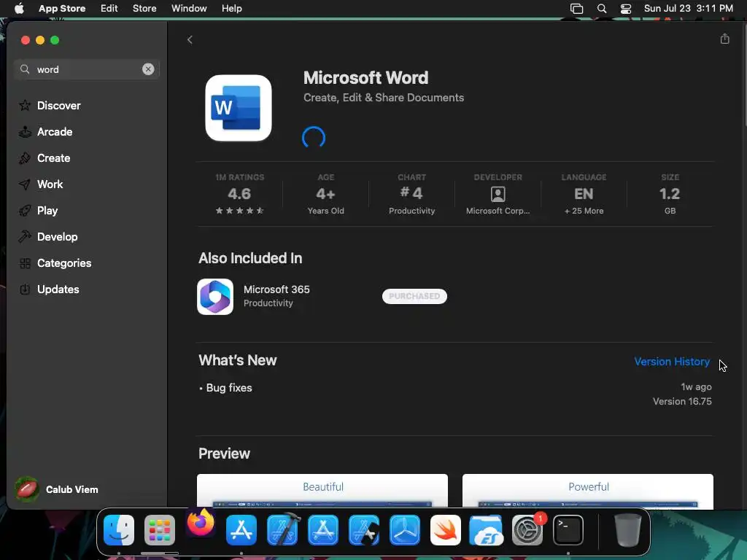The width and height of the screenshot is (747, 560).
Task: Open Launchpad from the dock
Action: click(x=160, y=530)
